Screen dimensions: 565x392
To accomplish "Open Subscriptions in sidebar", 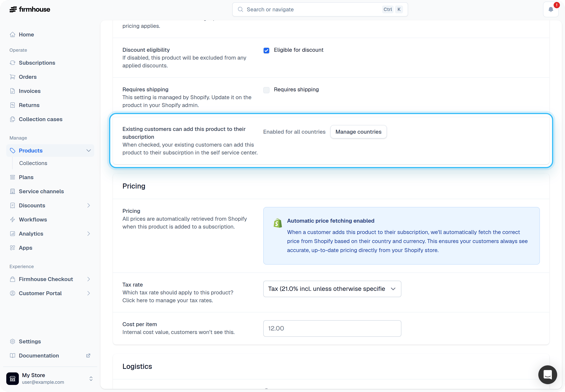I will (50, 63).
